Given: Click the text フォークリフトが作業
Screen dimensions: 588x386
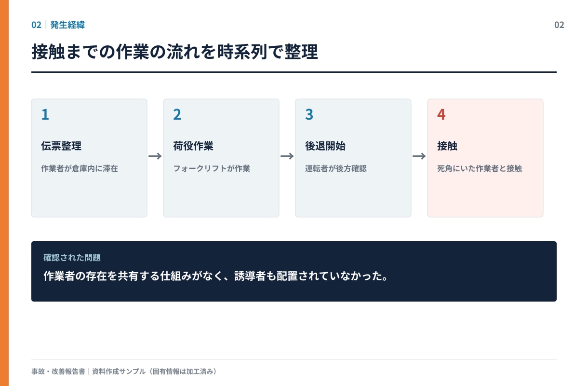Looking at the screenshot, I should (x=212, y=169).
